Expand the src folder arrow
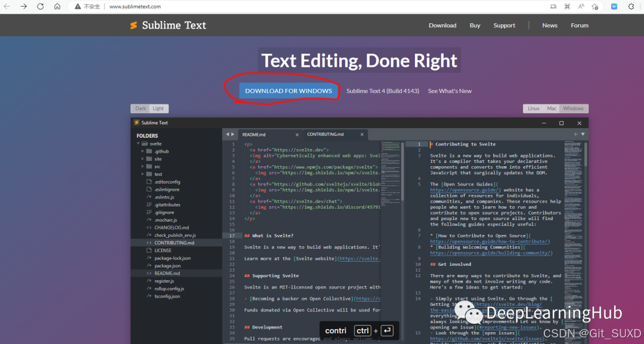This screenshot has height=344, width=644. (143, 166)
